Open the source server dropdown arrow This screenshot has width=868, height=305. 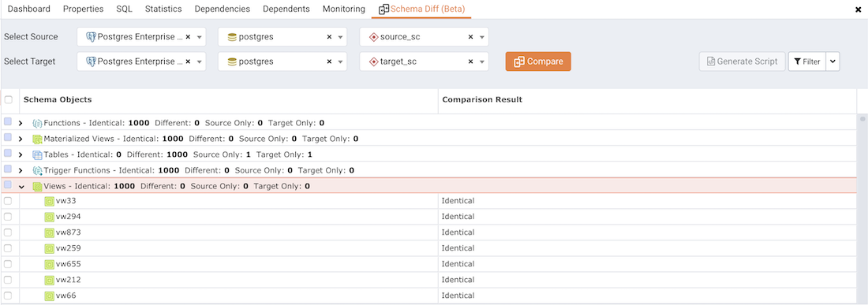tap(200, 38)
